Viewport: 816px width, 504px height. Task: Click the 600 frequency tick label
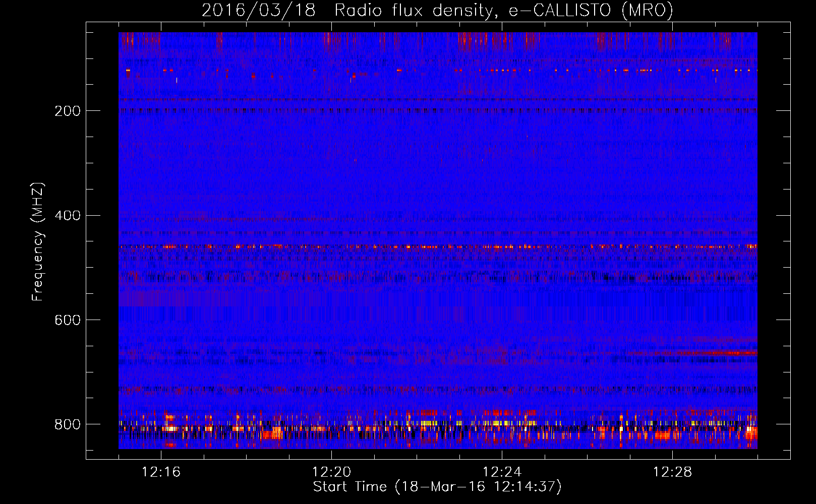[68, 321]
